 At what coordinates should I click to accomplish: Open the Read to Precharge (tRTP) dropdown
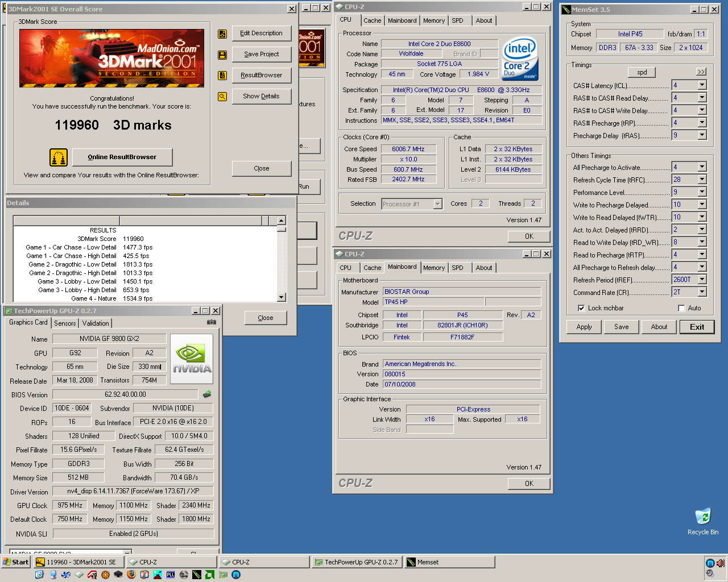point(702,255)
